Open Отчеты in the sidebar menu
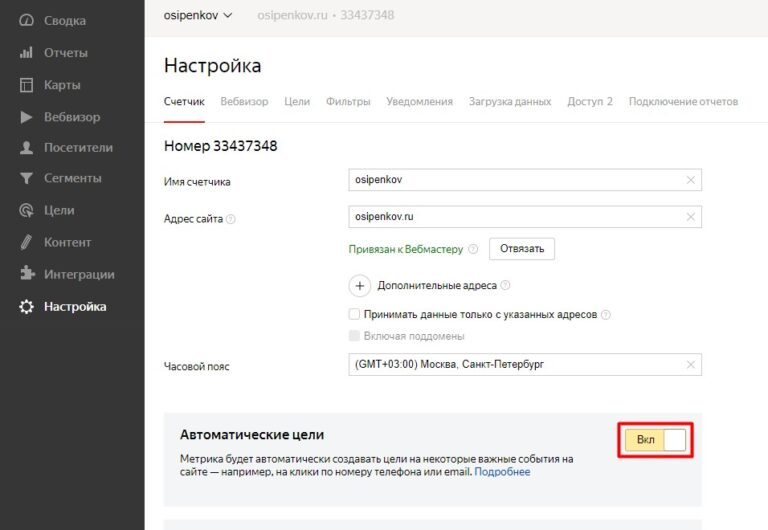Viewport: 768px width, 530px height. click(66, 53)
